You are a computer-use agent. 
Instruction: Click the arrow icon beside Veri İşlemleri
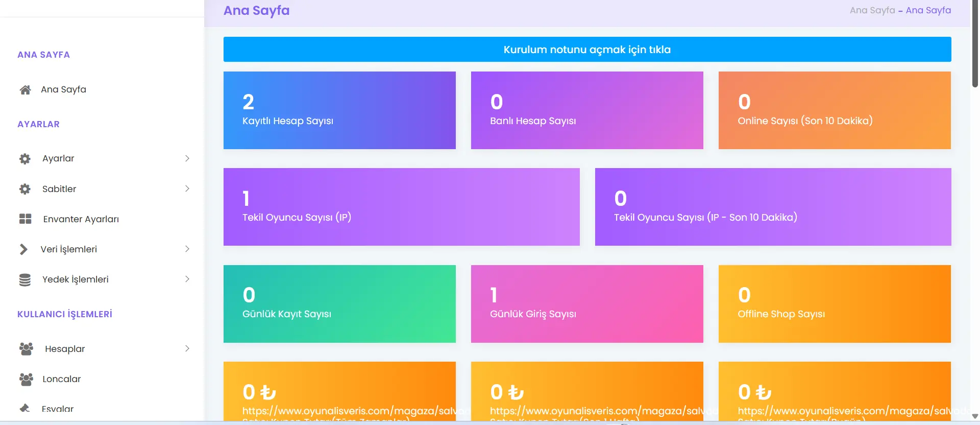[23, 249]
